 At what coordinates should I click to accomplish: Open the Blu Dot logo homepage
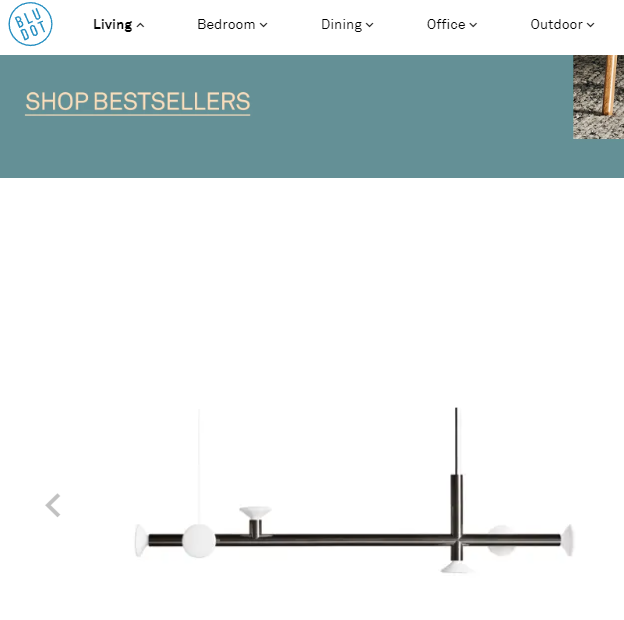[30, 24]
